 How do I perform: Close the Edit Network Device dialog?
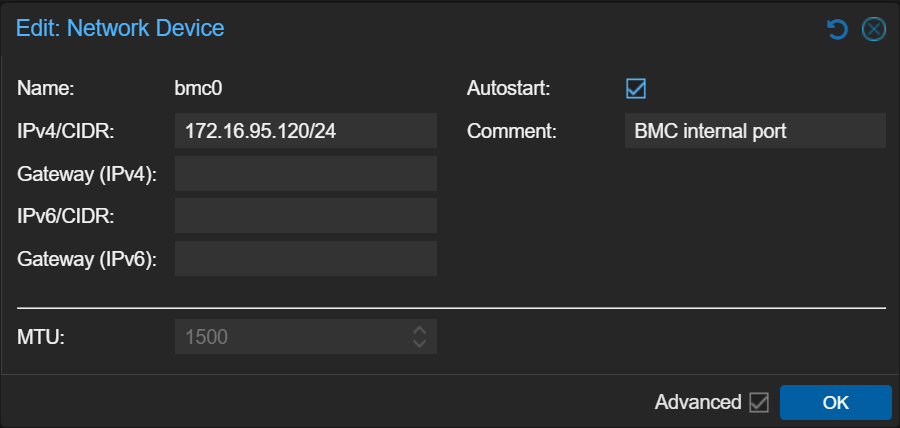(874, 29)
